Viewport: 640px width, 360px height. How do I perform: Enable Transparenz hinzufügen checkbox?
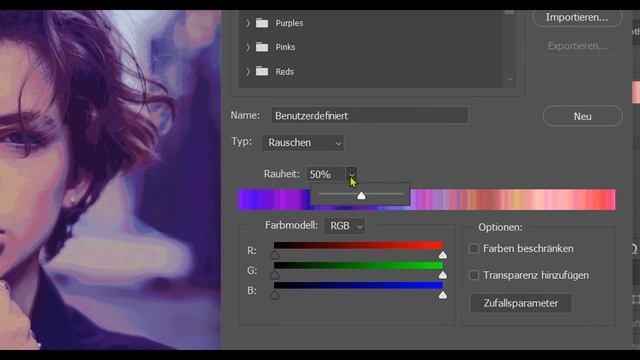[474, 276]
